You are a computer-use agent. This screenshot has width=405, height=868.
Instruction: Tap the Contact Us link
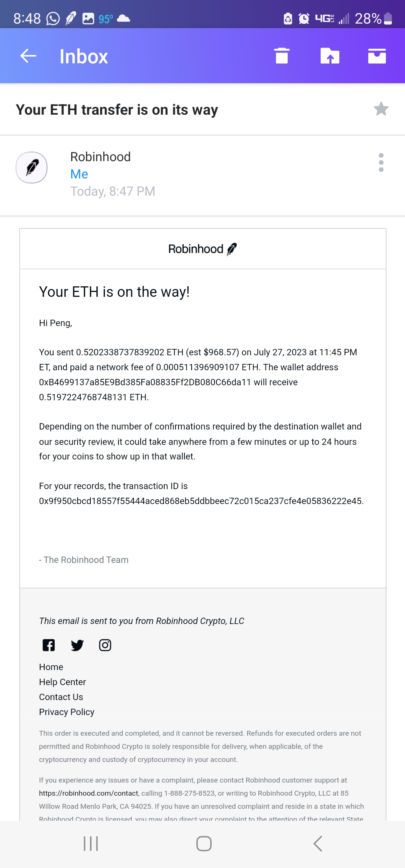[x=61, y=697]
